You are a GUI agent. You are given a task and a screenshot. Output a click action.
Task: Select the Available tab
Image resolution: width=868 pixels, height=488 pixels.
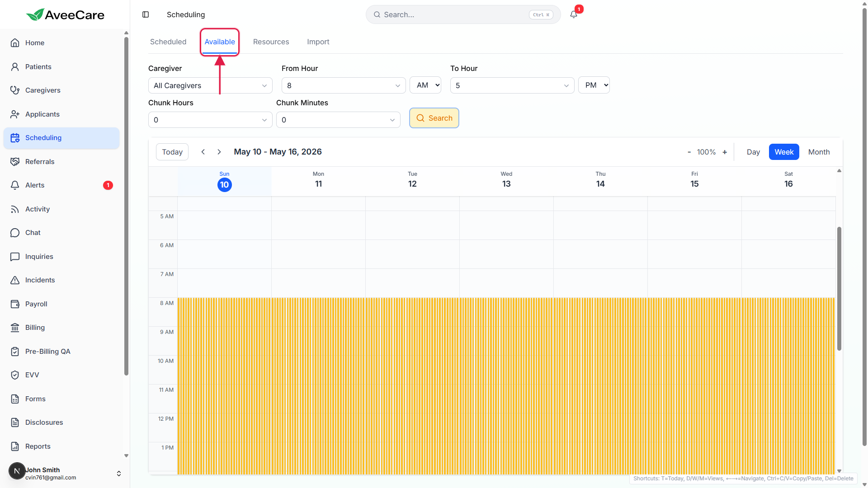pos(220,42)
